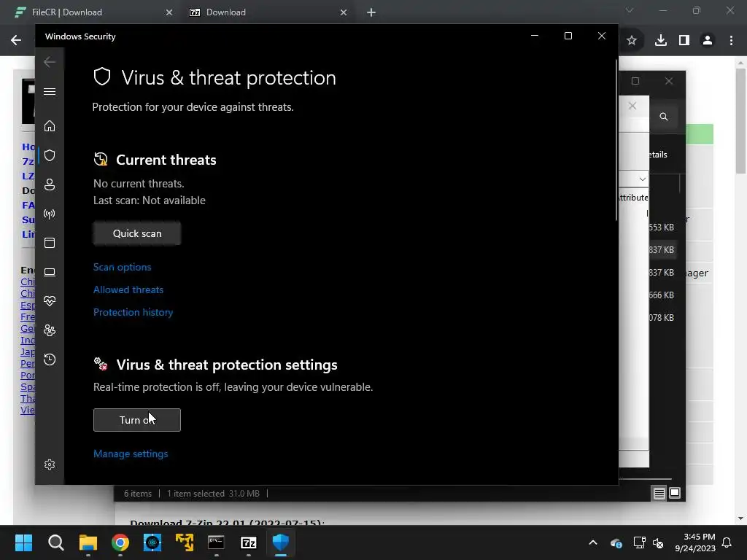Open the Windows Start menu
This screenshot has width=747, height=560.
tap(24, 542)
